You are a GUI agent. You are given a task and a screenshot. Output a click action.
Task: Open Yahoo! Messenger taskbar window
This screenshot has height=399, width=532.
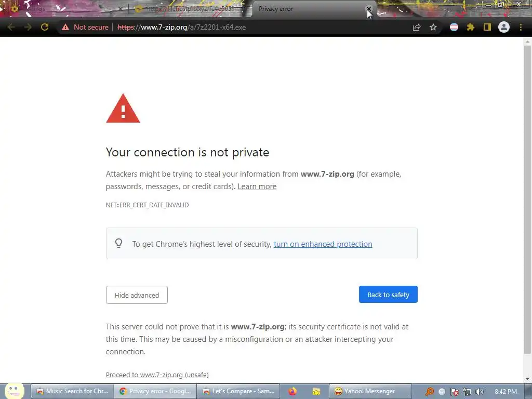(370, 391)
